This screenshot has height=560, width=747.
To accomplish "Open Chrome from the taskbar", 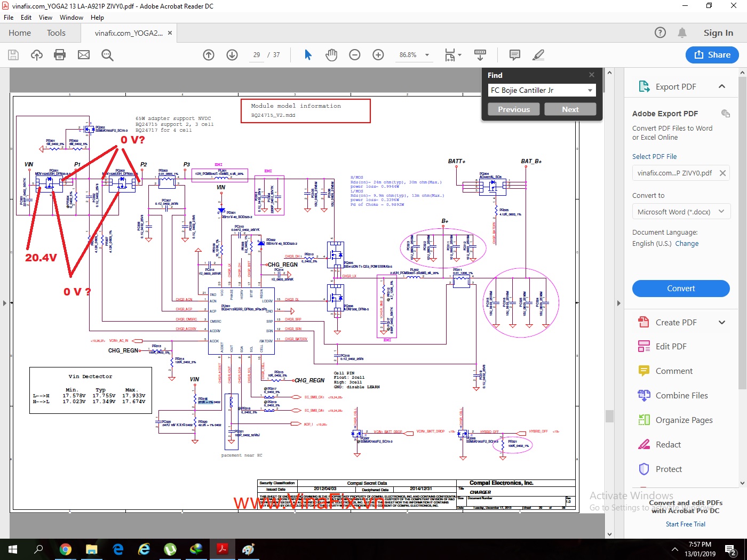I will point(65,549).
